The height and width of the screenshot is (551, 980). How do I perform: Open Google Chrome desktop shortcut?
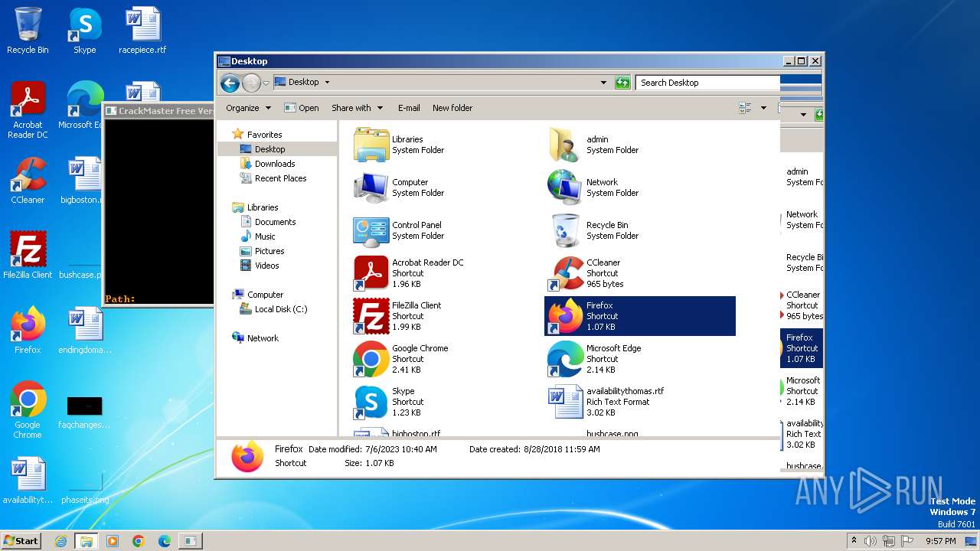coord(28,410)
